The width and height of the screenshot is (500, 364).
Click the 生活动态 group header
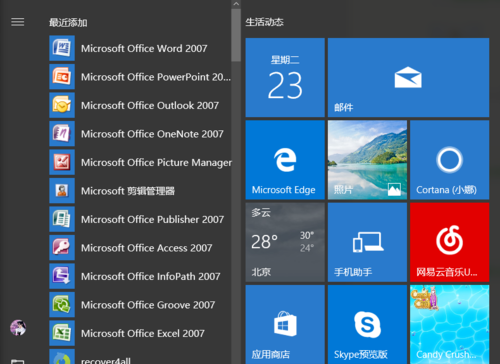point(264,22)
